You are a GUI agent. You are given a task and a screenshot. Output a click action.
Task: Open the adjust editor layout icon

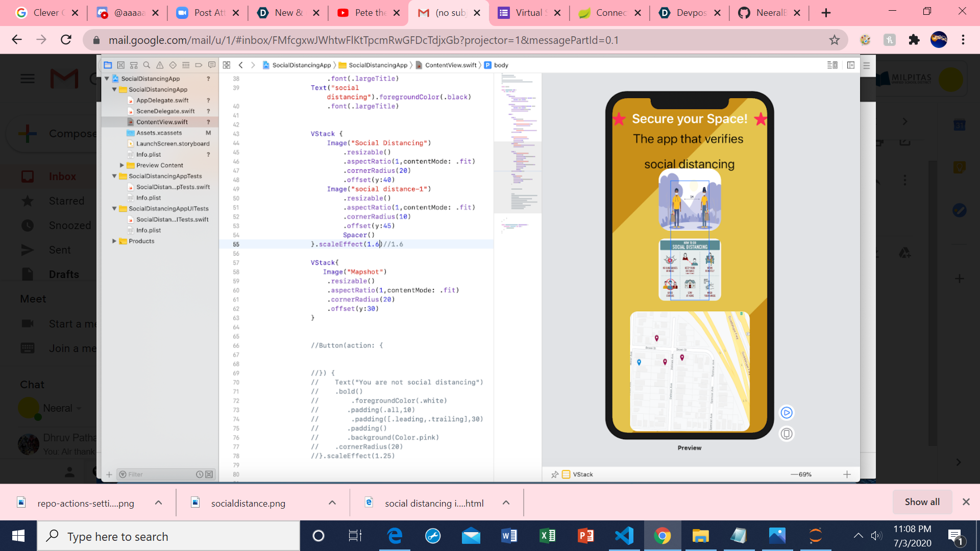850,65
